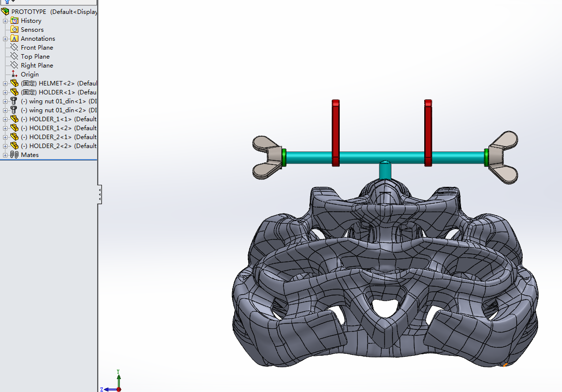Image resolution: width=562 pixels, height=392 pixels.
Task: Collapse the feature tree panel handle
Action: coord(99,194)
